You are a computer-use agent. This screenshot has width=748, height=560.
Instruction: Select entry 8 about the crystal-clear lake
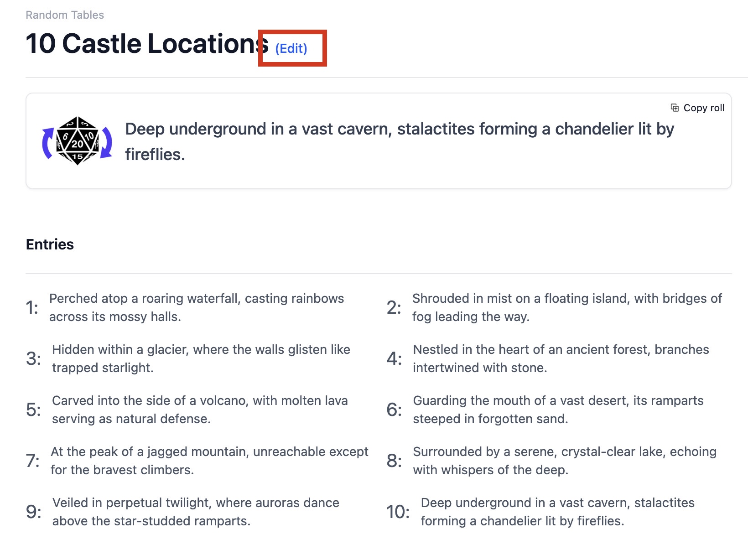pyautogui.click(x=564, y=461)
